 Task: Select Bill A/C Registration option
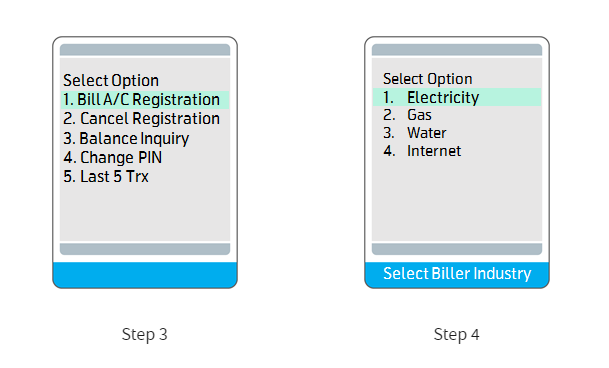pos(145,99)
